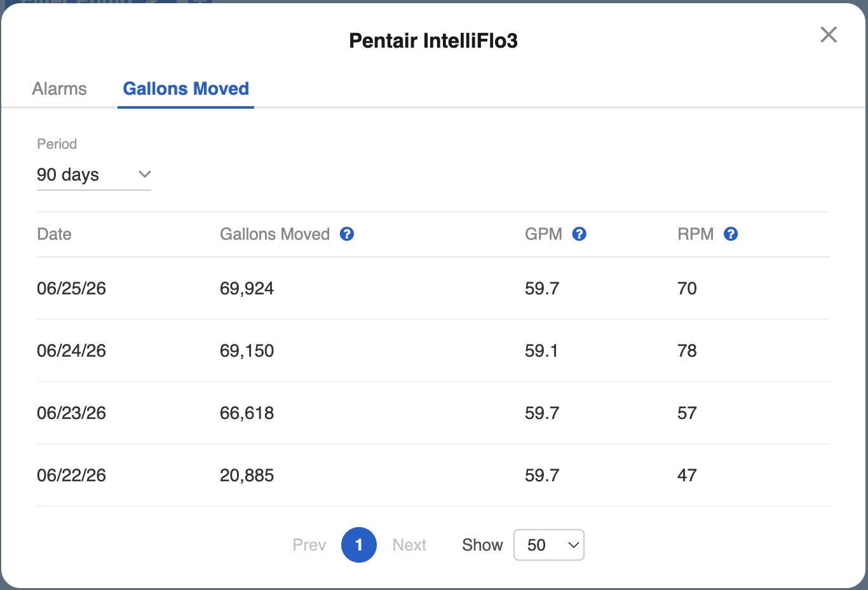This screenshot has height=590, width=868.
Task: Click the gallons value 20,885
Action: [x=247, y=476]
